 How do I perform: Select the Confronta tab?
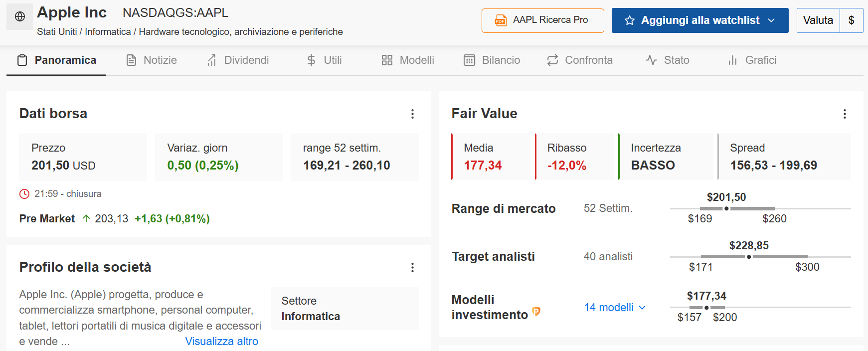point(580,60)
